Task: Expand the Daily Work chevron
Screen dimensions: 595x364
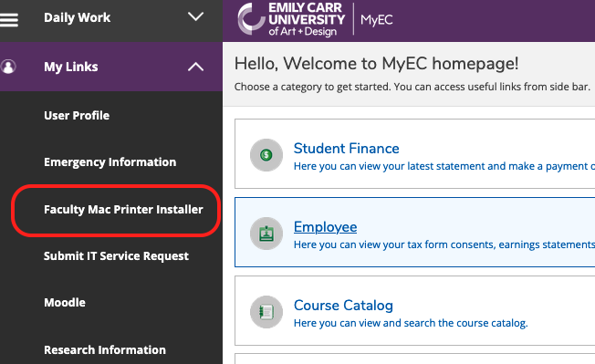Action: click(196, 16)
